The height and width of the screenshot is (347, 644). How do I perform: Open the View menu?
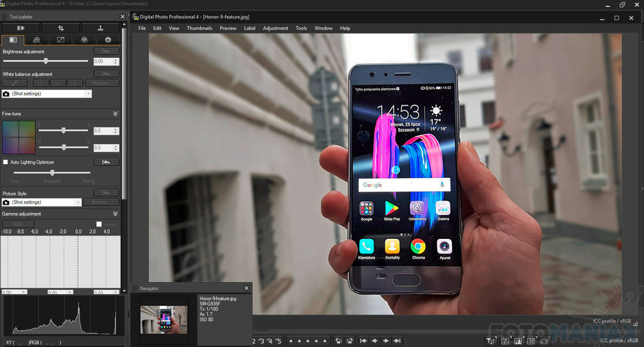tap(174, 28)
